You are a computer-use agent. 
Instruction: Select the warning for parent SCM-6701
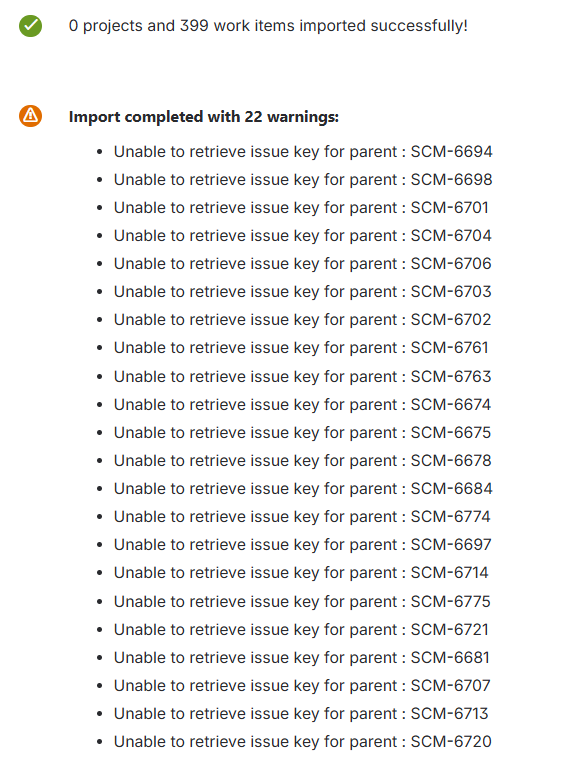point(301,208)
